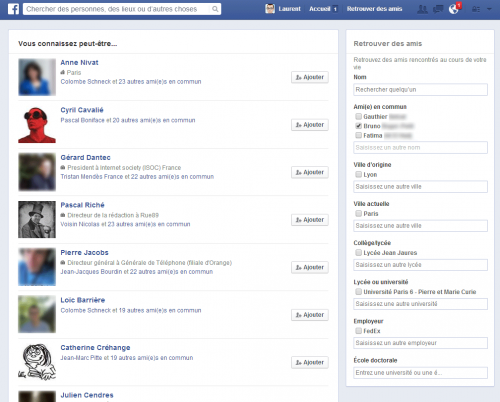Click the Saisissez un autre lycée field
This screenshot has height=402, width=500.
[420, 265]
